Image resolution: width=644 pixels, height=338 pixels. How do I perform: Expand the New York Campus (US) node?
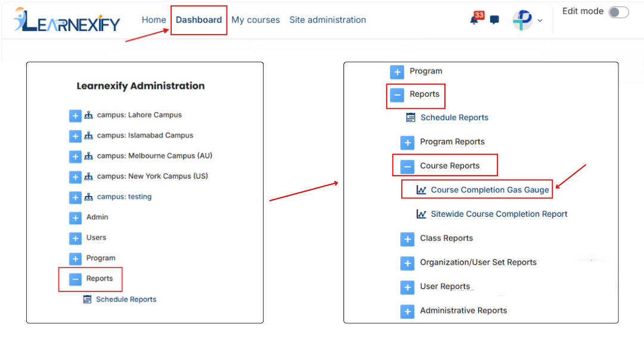[x=75, y=177]
